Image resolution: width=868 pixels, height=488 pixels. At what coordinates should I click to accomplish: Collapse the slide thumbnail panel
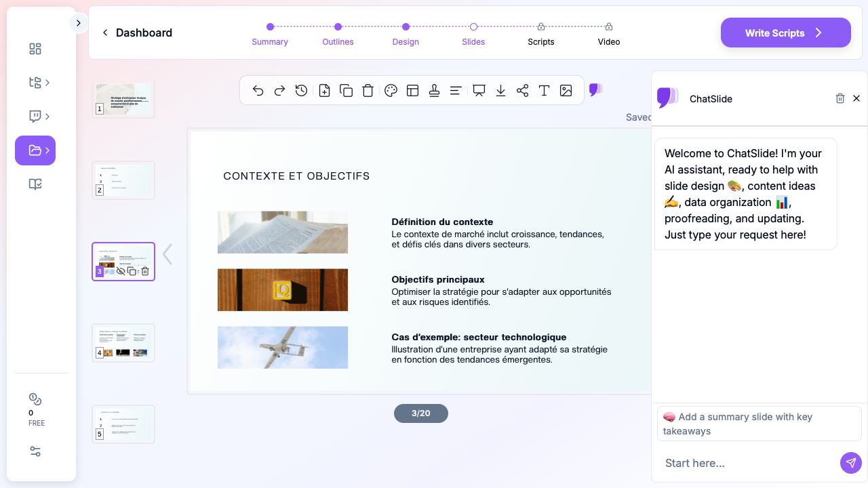[x=167, y=253]
